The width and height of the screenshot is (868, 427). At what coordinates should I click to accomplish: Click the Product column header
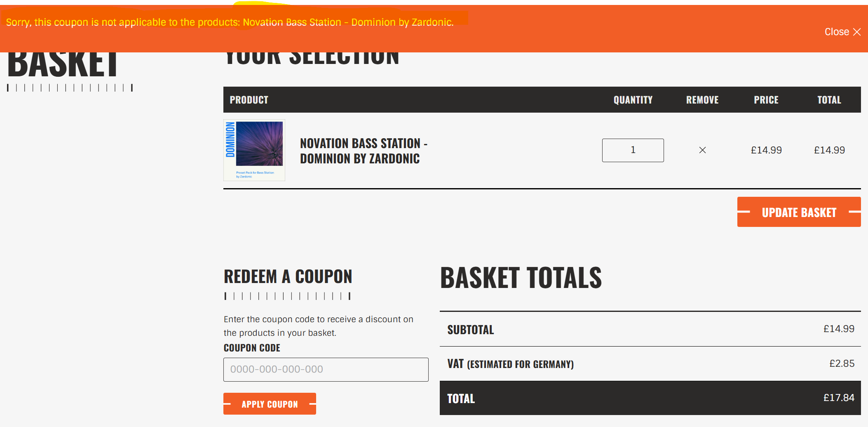(x=249, y=100)
